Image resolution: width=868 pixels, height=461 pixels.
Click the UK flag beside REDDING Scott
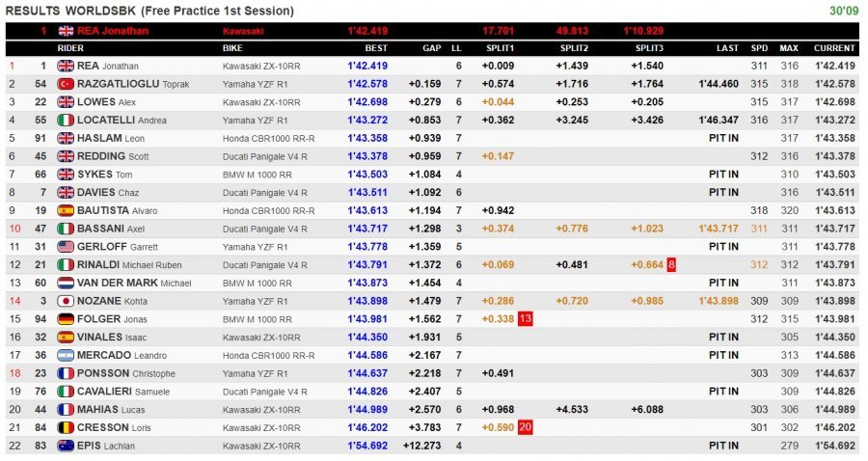66,156
